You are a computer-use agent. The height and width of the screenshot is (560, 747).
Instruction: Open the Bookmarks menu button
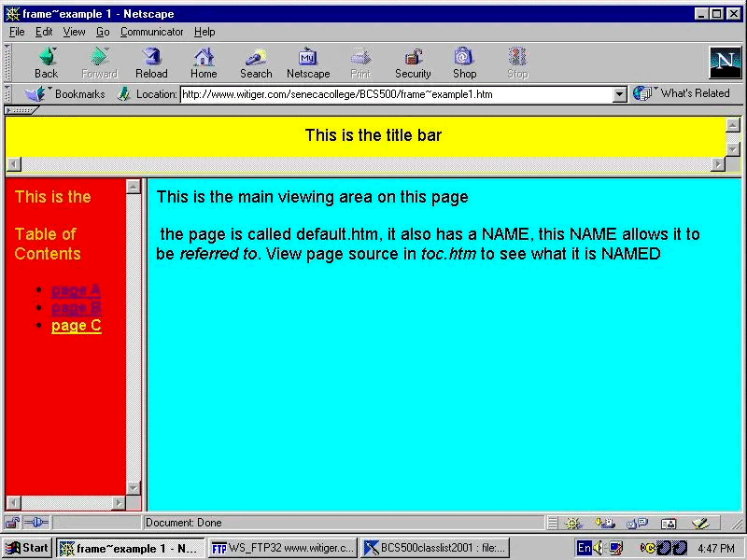pos(64,94)
